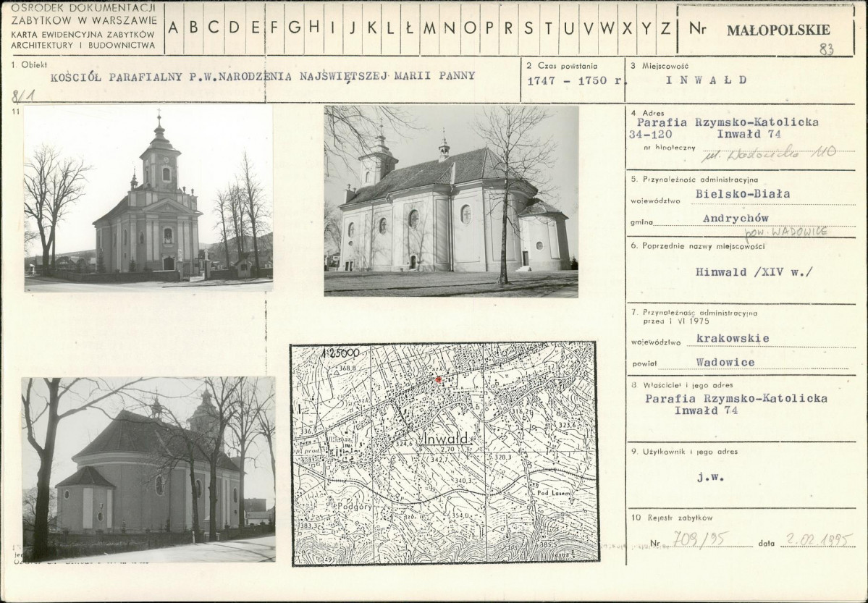Click województwo value 'Bielsko-Biała'
Viewport: 868px width, 603px height.
click(742, 194)
